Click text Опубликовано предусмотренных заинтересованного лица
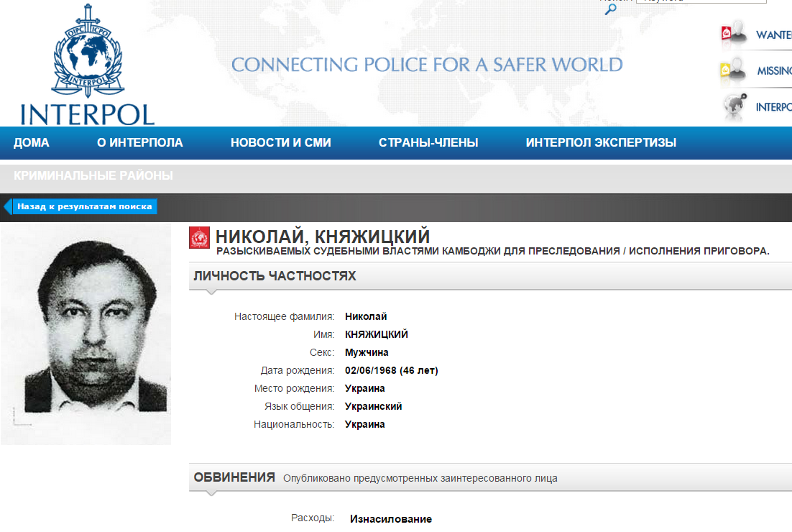The width and height of the screenshot is (792, 532). [420, 478]
